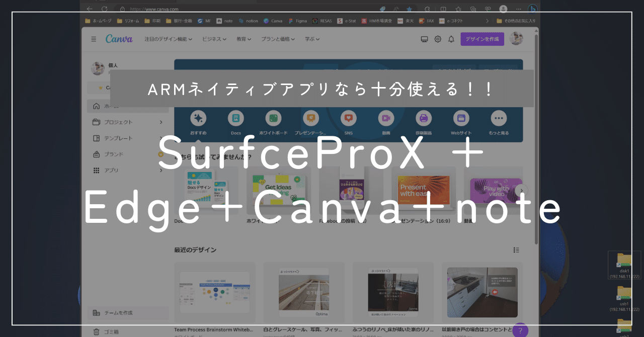The image size is (644, 337).
Task: Open the Webサイト category icon
Action: [461, 119]
